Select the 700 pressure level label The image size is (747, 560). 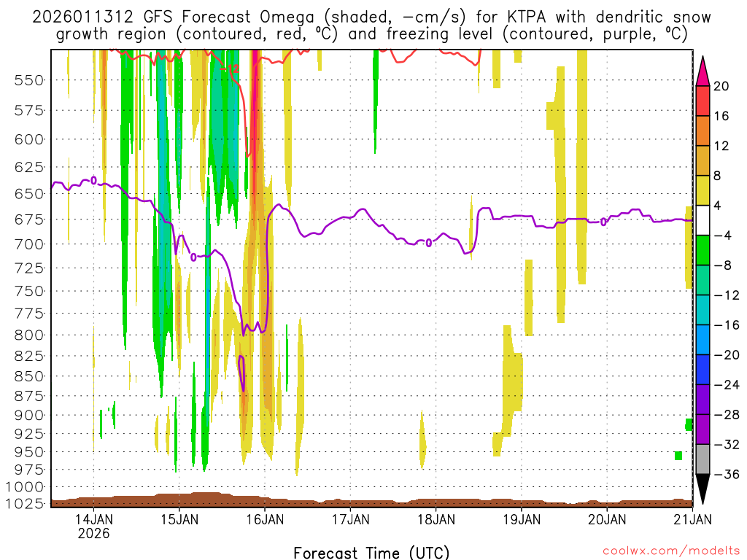coord(29,244)
